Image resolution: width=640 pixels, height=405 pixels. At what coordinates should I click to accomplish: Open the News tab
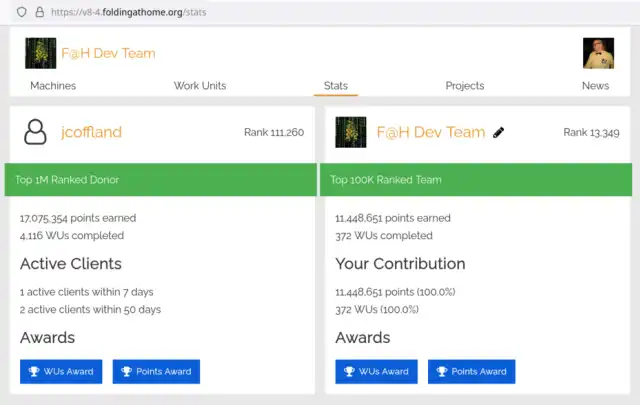595,86
